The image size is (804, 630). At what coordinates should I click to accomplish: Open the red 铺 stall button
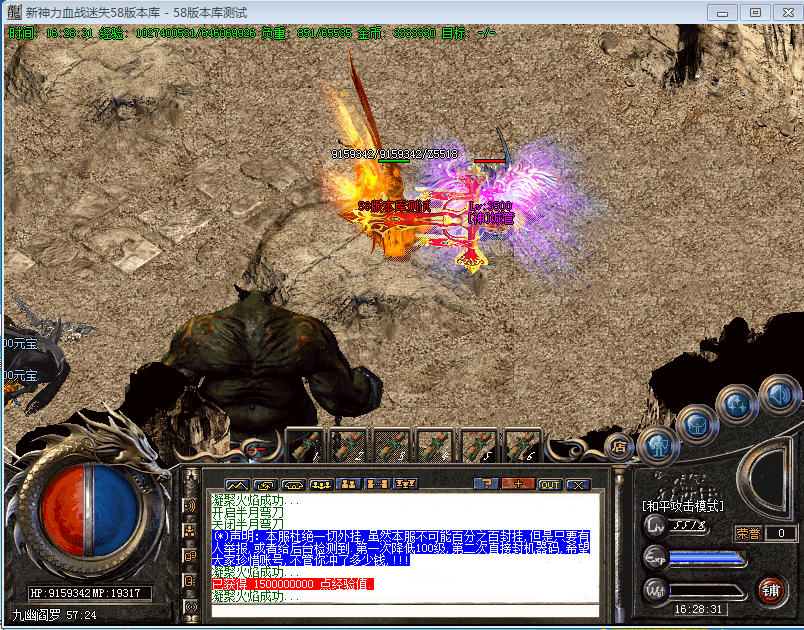click(772, 590)
